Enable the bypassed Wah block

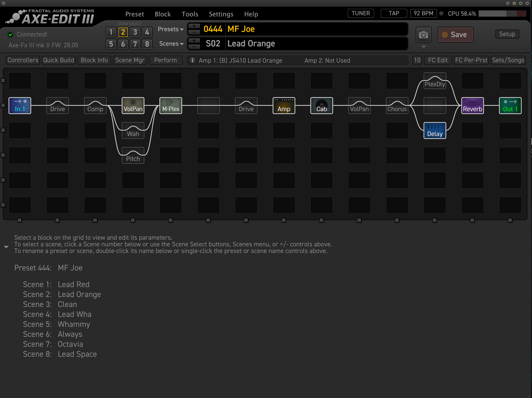coord(133,131)
